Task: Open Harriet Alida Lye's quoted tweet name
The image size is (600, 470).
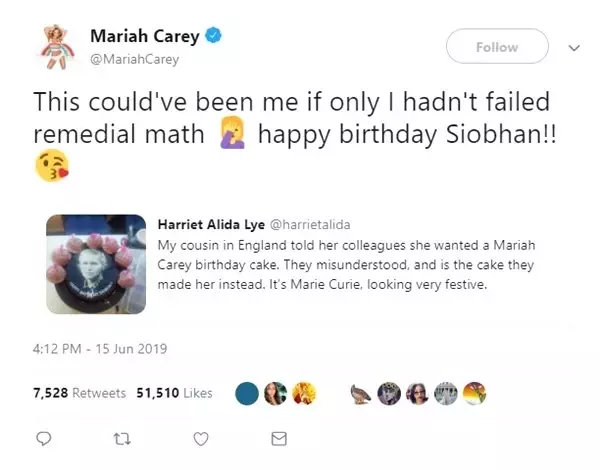Action: click(206, 224)
